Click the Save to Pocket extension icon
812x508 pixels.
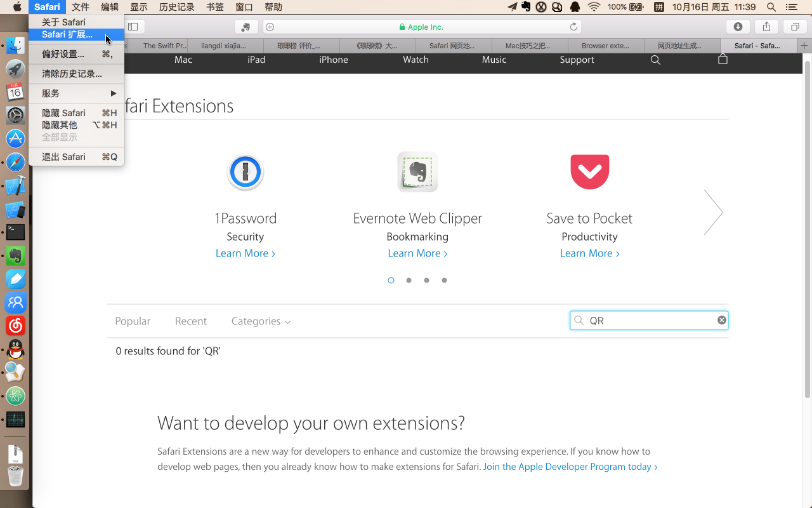(x=590, y=171)
